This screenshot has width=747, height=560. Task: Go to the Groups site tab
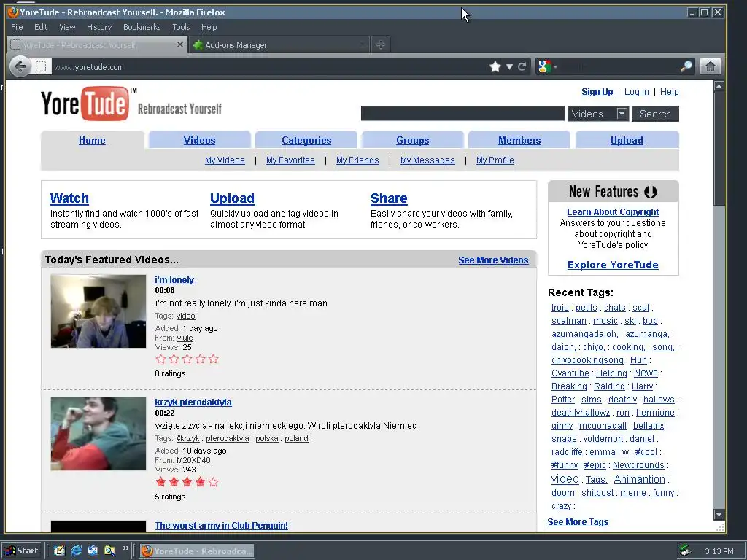tap(413, 140)
